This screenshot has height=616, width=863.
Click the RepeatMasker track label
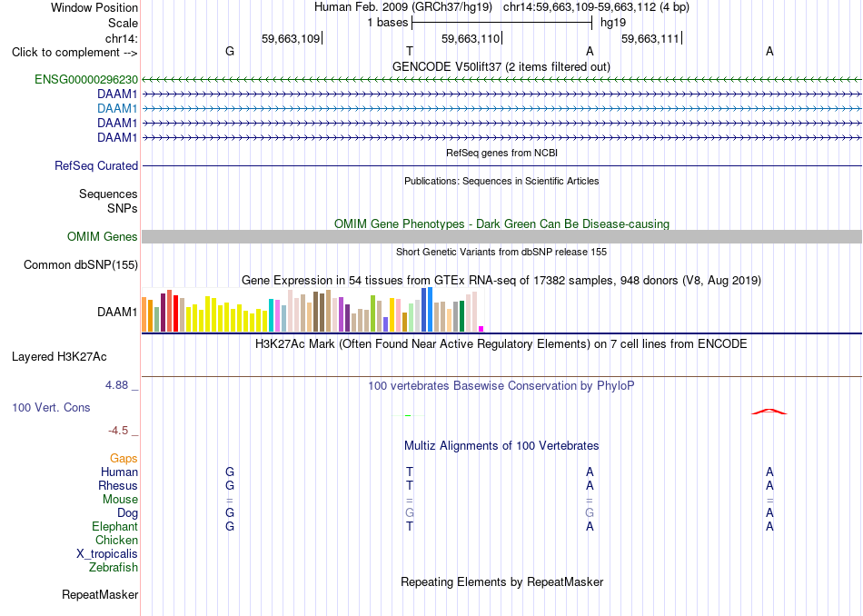pyautogui.click(x=100, y=594)
